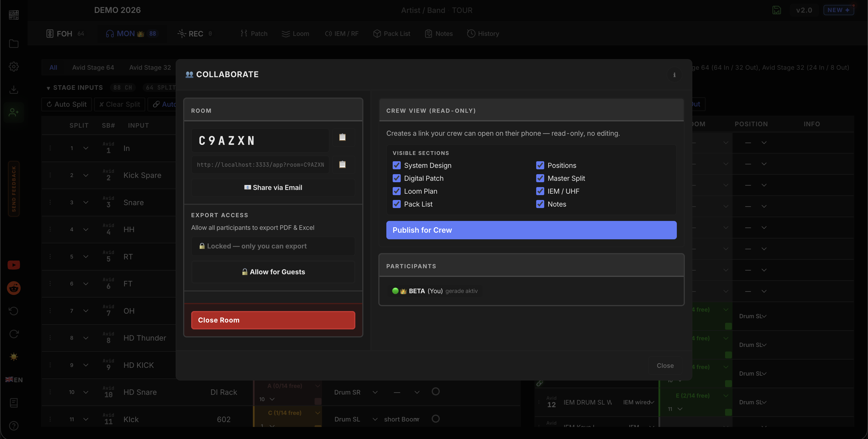Click the SEND FEEDBACK vertical tab
This screenshot has width=868, height=439.
[14, 189]
